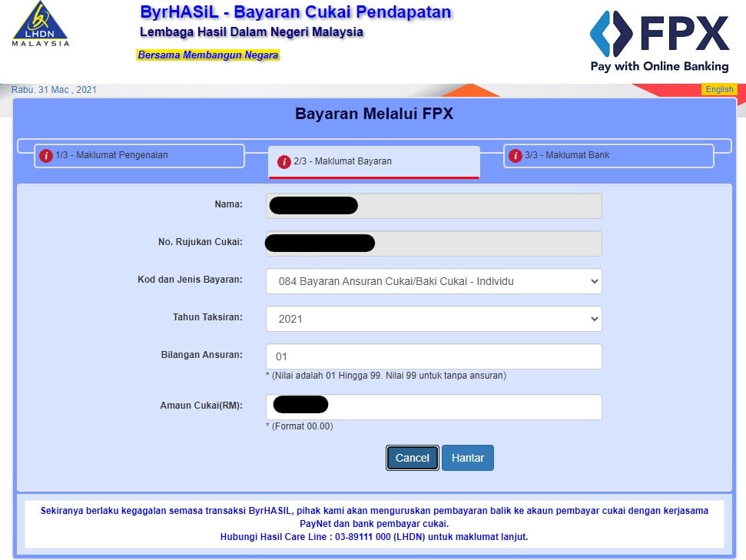Click the date Rabu, 31 Mac, 2021
Viewport: 746px width, 560px height.
54,89
